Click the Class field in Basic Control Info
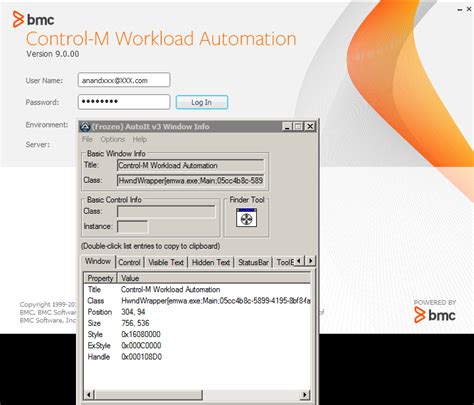The image size is (474, 405). click(166, 211)
